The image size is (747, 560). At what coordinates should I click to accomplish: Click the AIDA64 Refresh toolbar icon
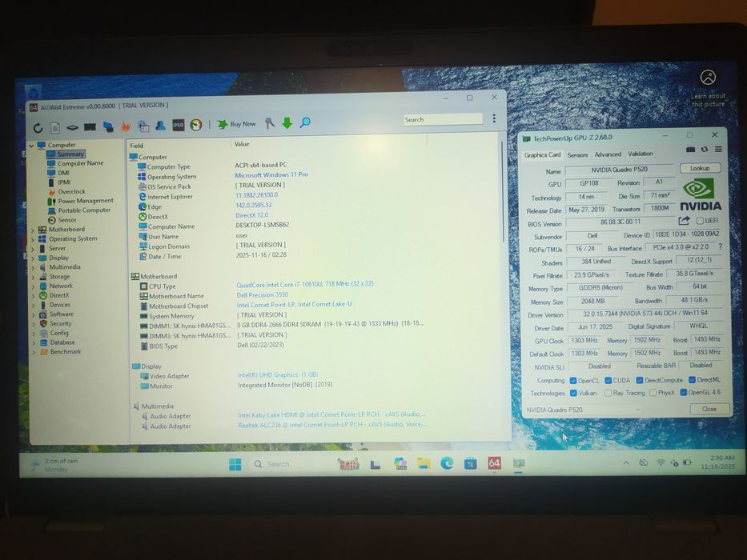coord(38,128)
